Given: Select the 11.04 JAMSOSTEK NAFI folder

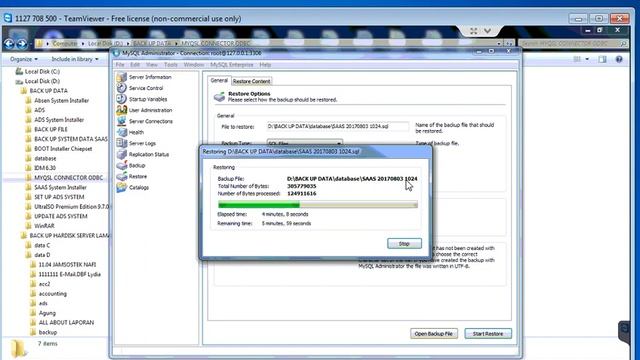Looking at the screenshot, I should pos(67,264).
